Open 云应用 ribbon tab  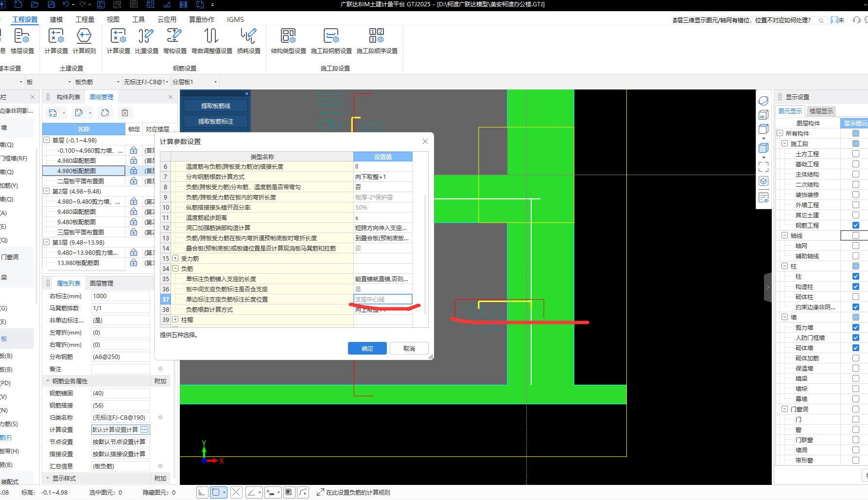coord(167,19)
